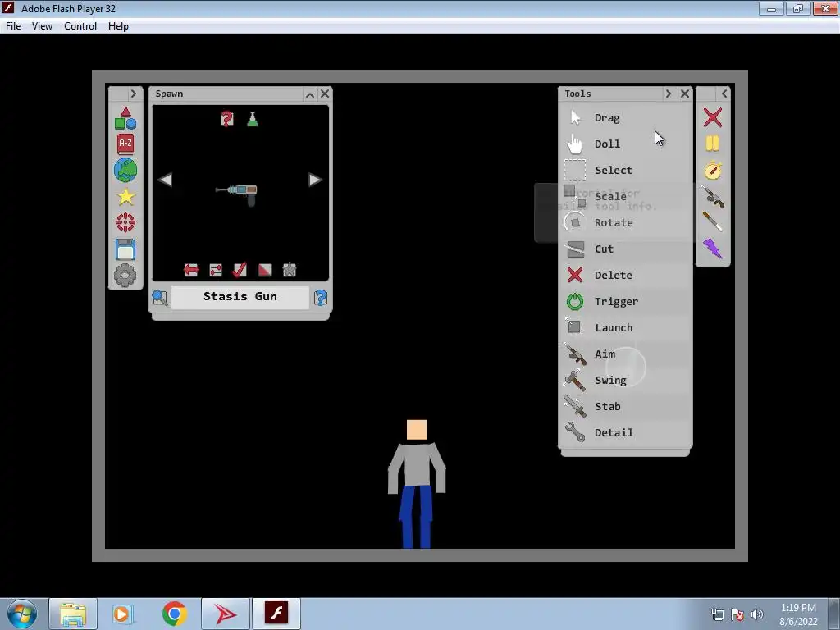Toggle the red diagonal half-square icon

(265, 269)
